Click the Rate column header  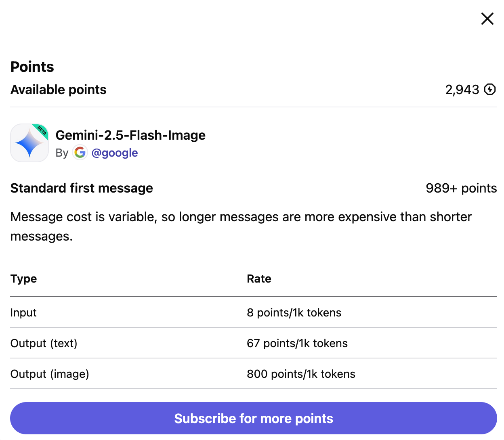[x=259, y=279]
